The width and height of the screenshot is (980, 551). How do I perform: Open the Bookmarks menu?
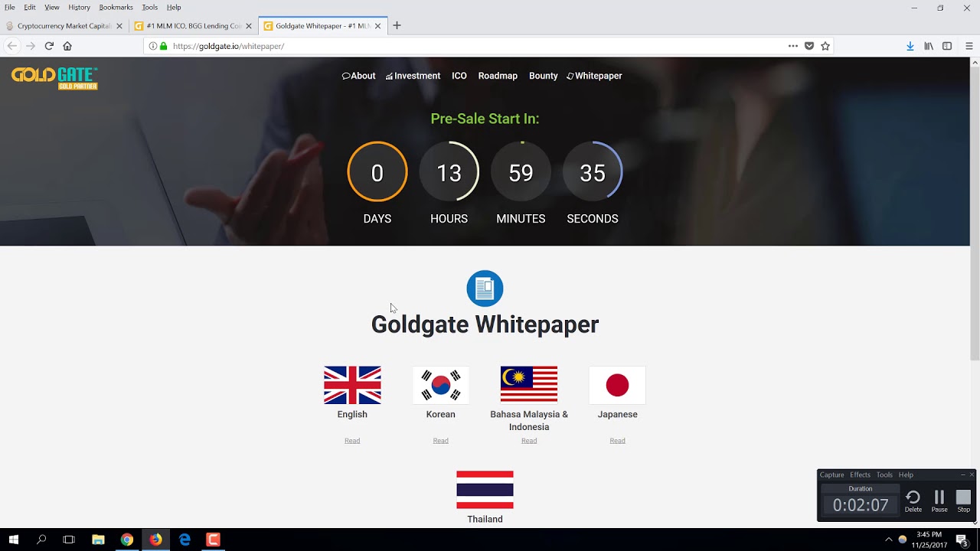click(x=116, y=7)
